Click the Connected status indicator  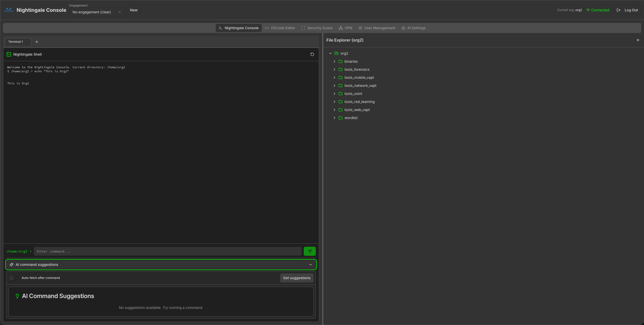click(x=598, y=10)
